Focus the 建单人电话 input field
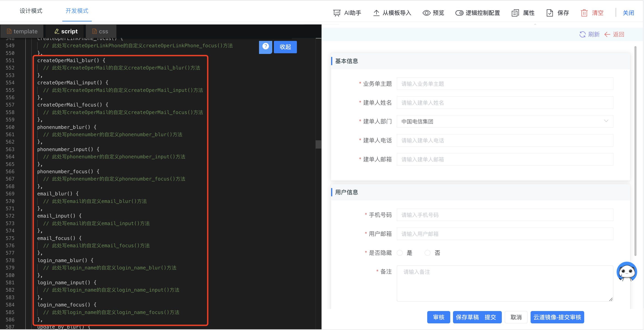644x330 pixels. pos(505,141)
